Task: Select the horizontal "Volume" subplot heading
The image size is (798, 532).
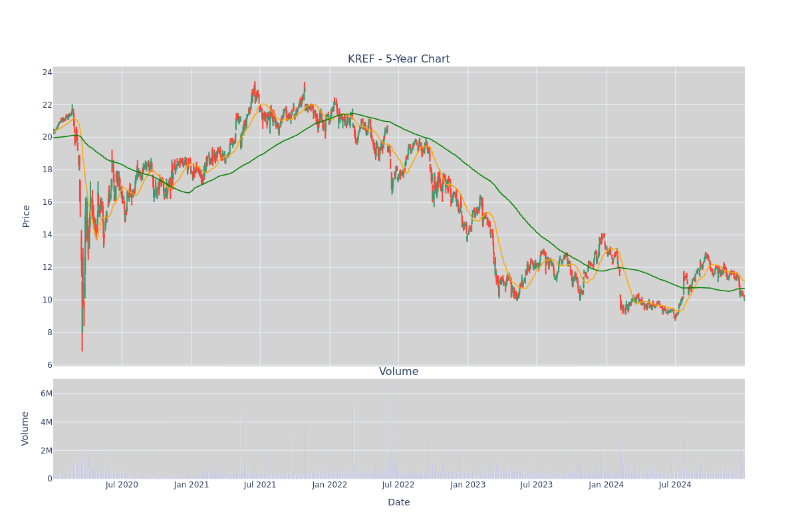Action: 399,372
